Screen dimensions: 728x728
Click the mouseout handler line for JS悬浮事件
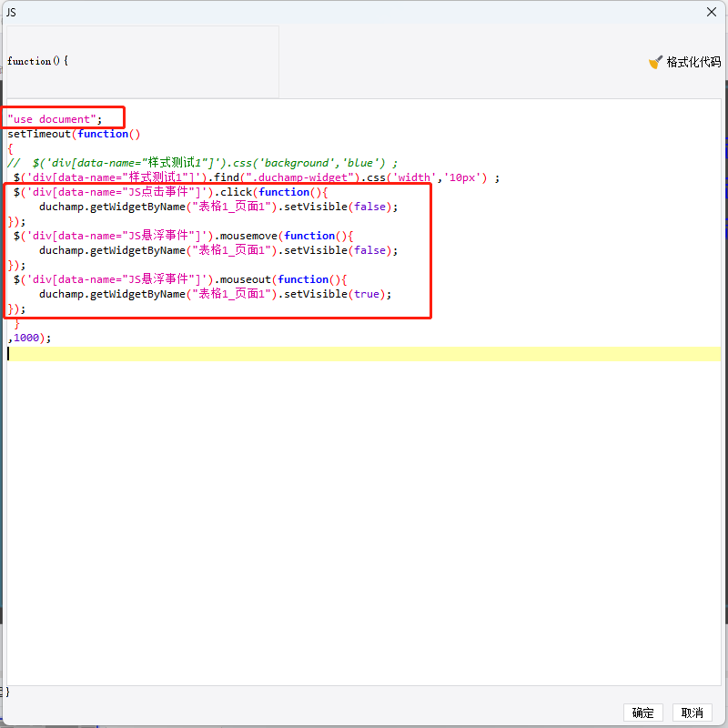179,279
